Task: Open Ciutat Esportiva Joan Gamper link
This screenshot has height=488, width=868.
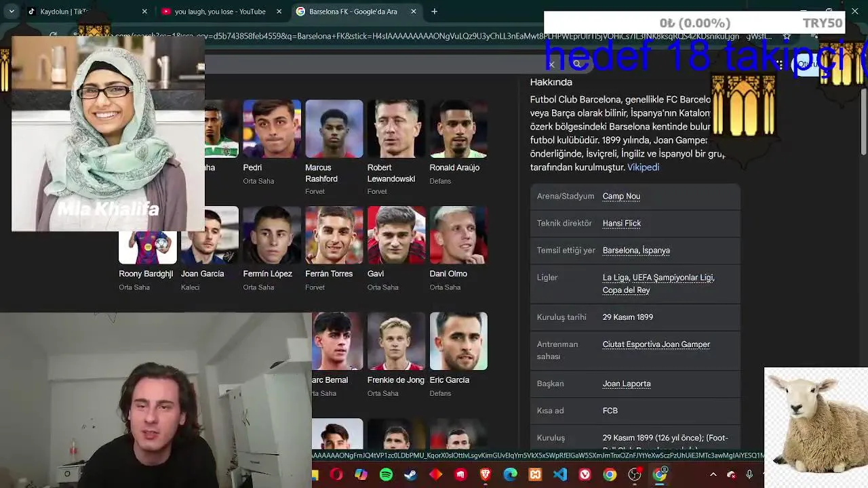Action: point(656,344)
